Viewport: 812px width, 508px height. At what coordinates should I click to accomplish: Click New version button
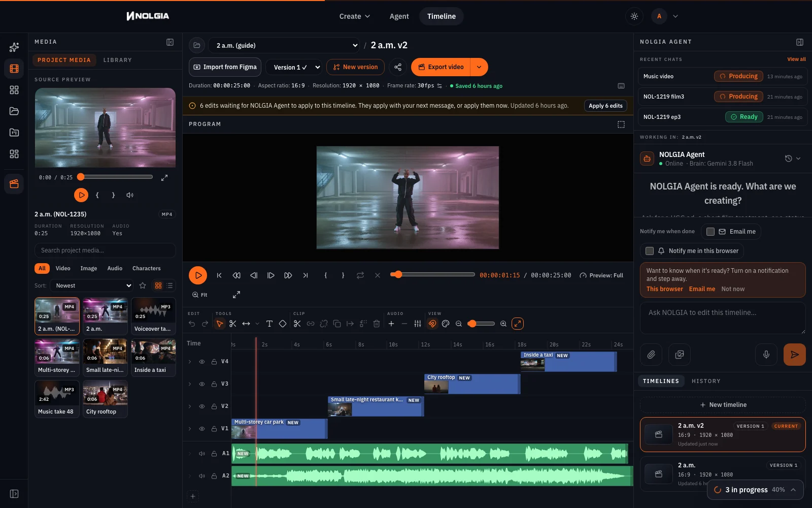pyautogui.click(x=355, y=67)
